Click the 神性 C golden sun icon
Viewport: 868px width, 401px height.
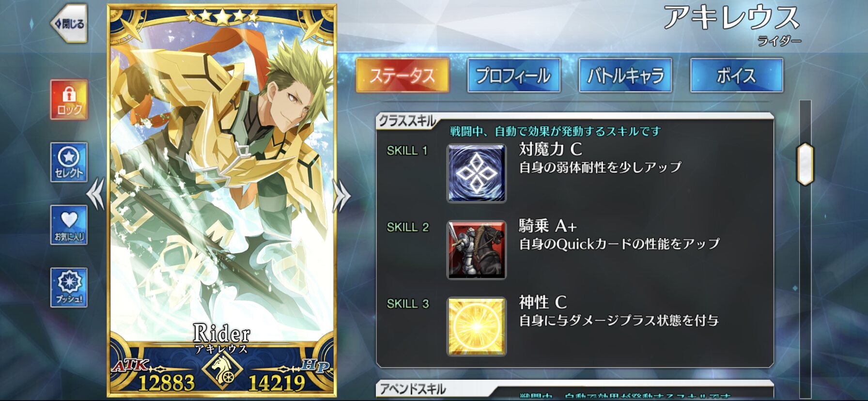coord(477,326)
